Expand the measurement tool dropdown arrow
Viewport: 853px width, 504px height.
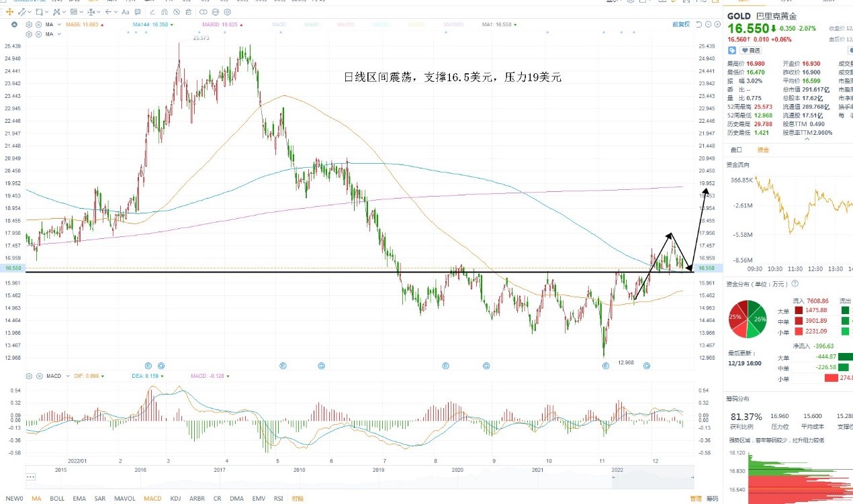(99, 11)
